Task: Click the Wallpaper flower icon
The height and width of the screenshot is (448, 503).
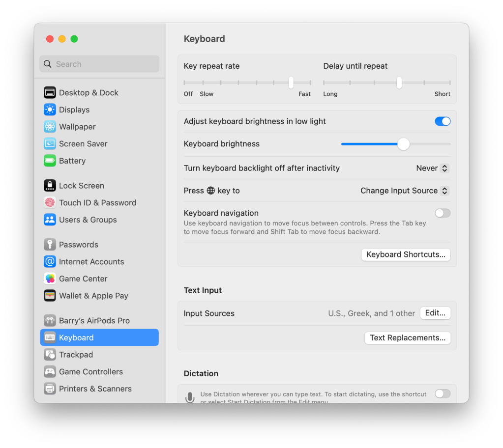Action: pyautogui.click(x=50, y=127)
